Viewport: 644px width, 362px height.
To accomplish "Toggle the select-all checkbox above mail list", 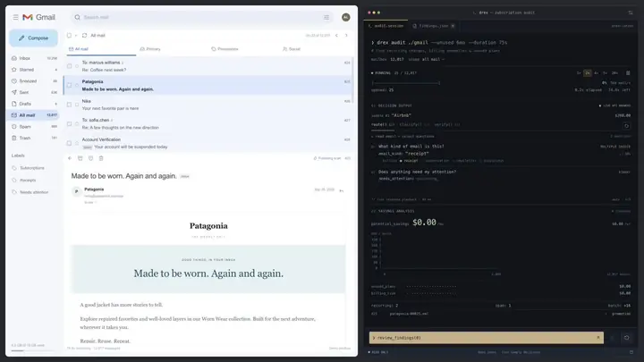I will point(70,35).
